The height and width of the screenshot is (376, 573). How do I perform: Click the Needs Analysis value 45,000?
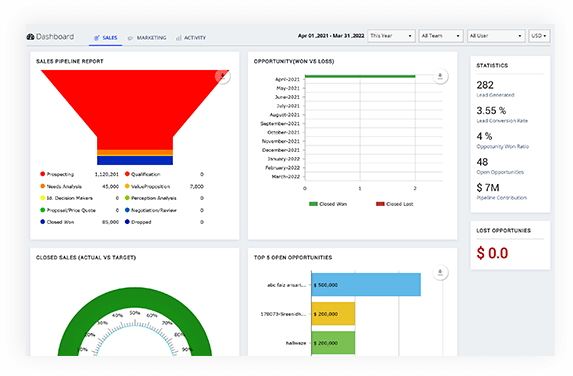coord(110,186)
